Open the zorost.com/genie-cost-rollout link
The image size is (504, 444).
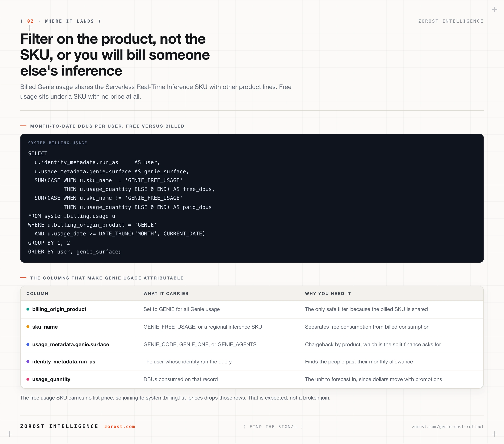pos(448,427)
